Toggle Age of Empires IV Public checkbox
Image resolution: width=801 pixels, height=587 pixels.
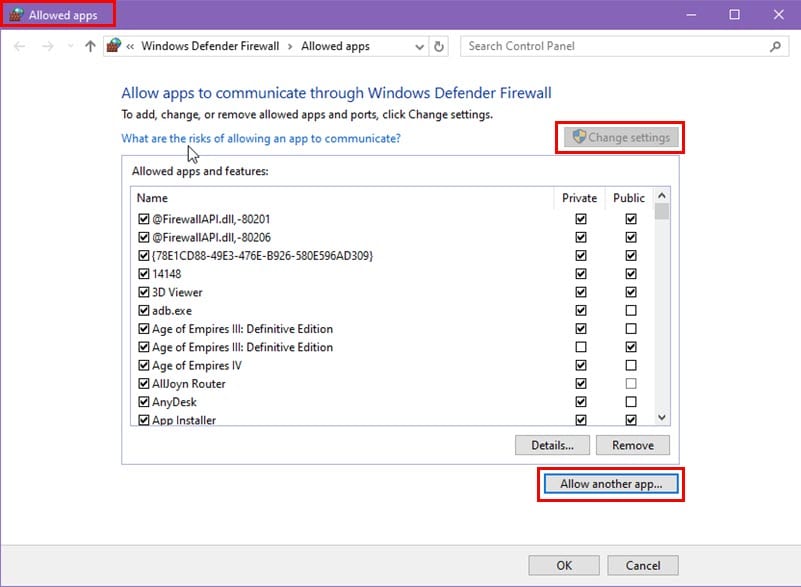(x=631, y=365)
